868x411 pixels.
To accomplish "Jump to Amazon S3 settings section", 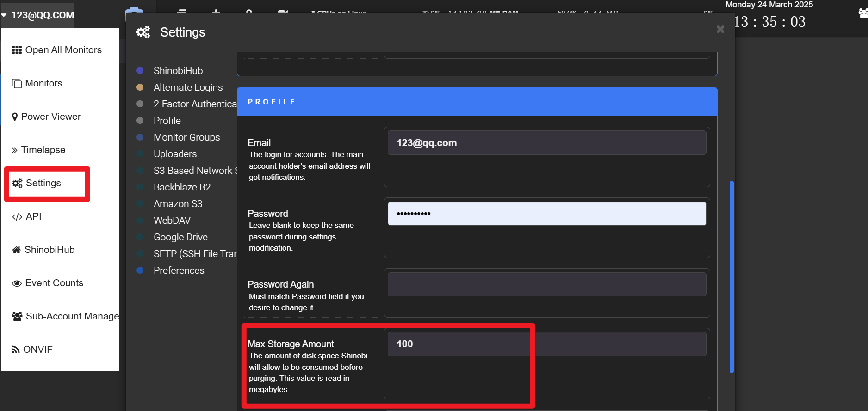I will 178,204.
